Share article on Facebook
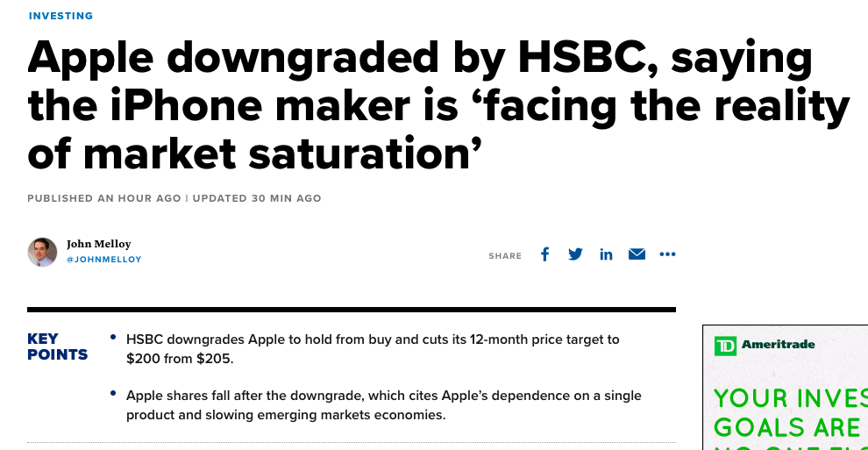 pos(544,254)
